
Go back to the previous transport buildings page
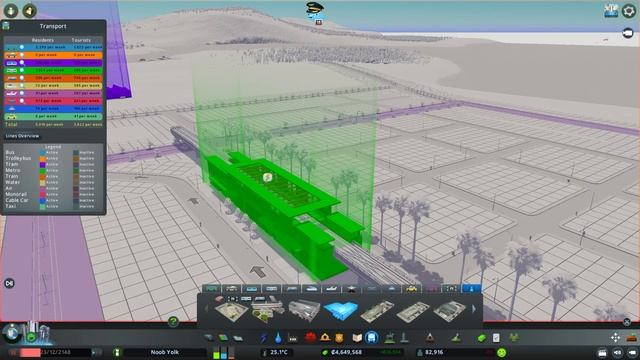[206, 309]
